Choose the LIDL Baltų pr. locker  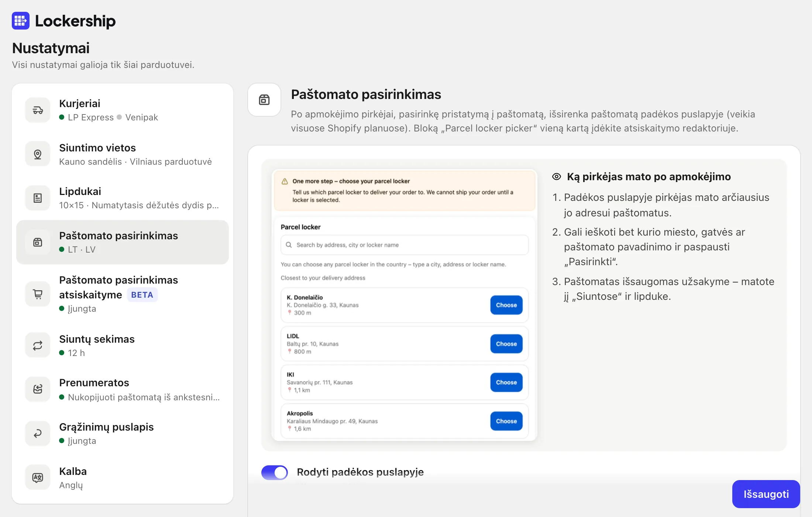point(506,344)
